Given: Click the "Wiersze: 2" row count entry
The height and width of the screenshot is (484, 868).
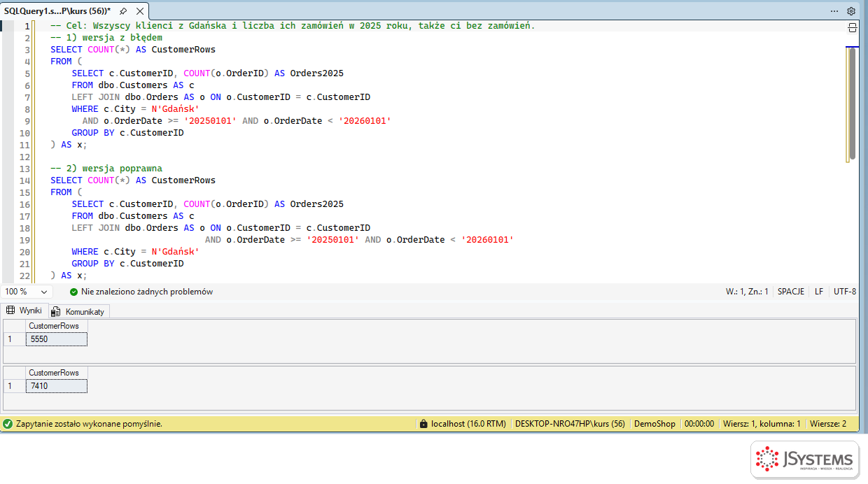Looking at the screenshot, I should [x=828, y=424].
